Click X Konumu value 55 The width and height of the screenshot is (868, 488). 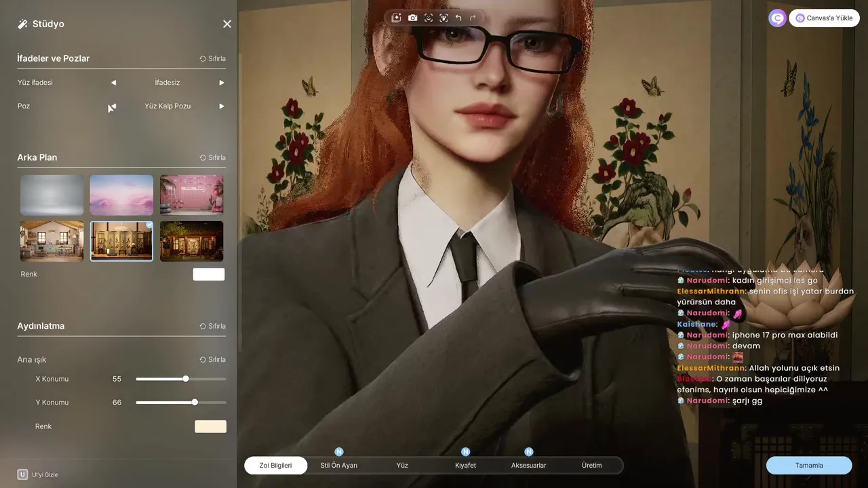click(x=117, y=379)
